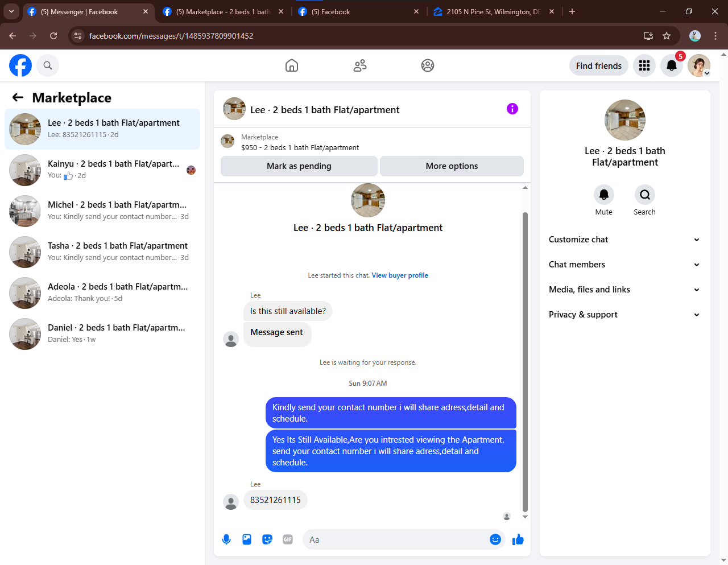View site information icon in address bar
The image size is (728, 565).
(x=78, y=36)
